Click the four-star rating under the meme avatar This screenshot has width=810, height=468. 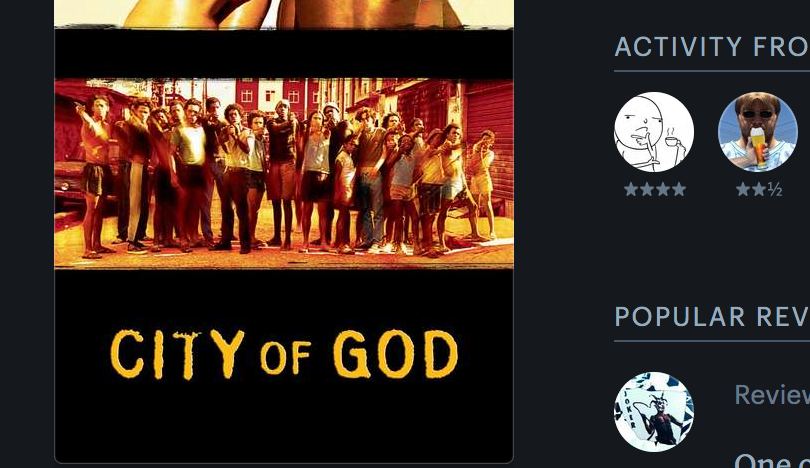point(655,190)
